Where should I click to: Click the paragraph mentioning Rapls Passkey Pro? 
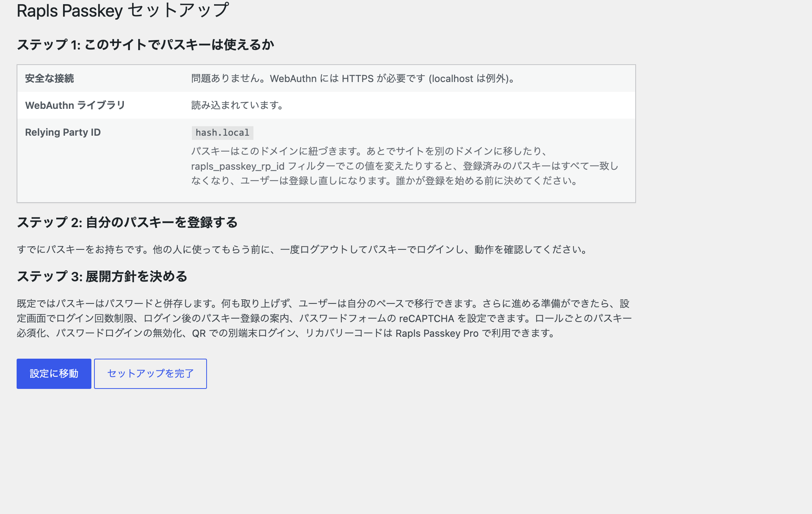324,318
